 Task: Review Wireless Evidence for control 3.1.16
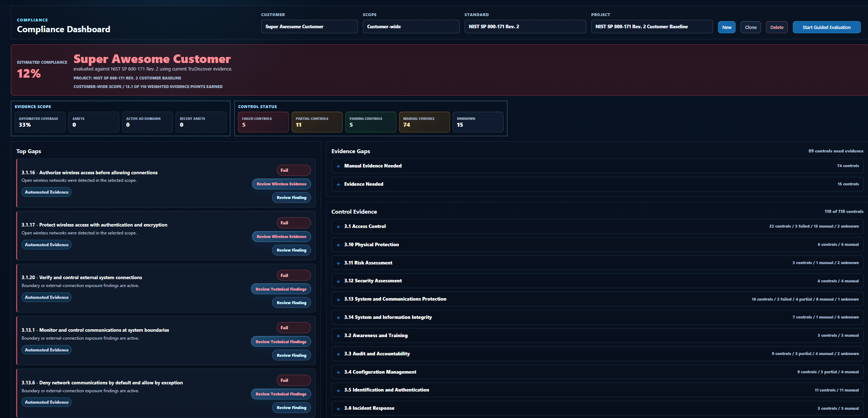[x=281, y=184]
